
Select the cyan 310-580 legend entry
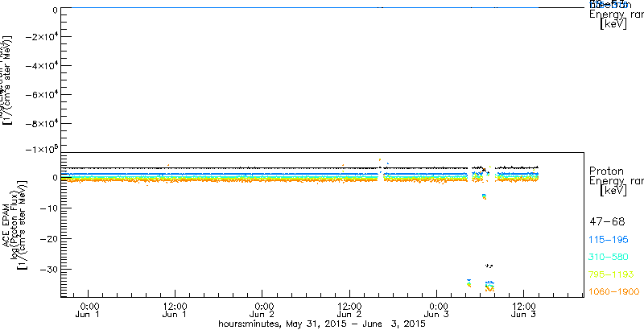pos(609,258)
